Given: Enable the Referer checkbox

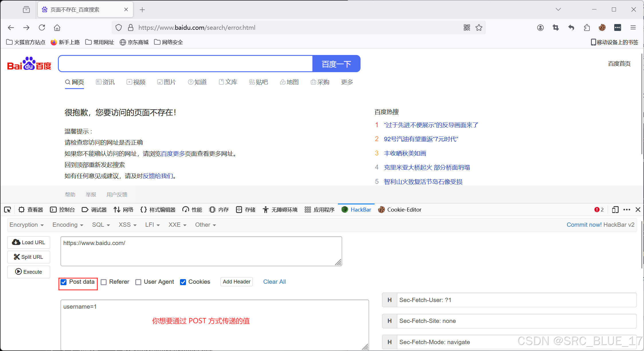Looking at the screenshot, I should 104,282.
